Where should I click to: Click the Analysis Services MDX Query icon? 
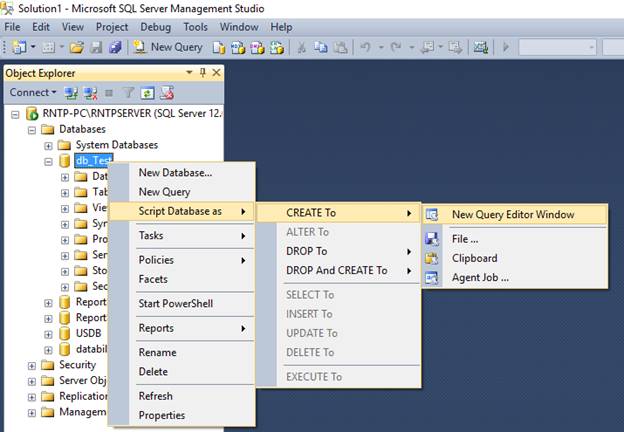click(238, 48)
